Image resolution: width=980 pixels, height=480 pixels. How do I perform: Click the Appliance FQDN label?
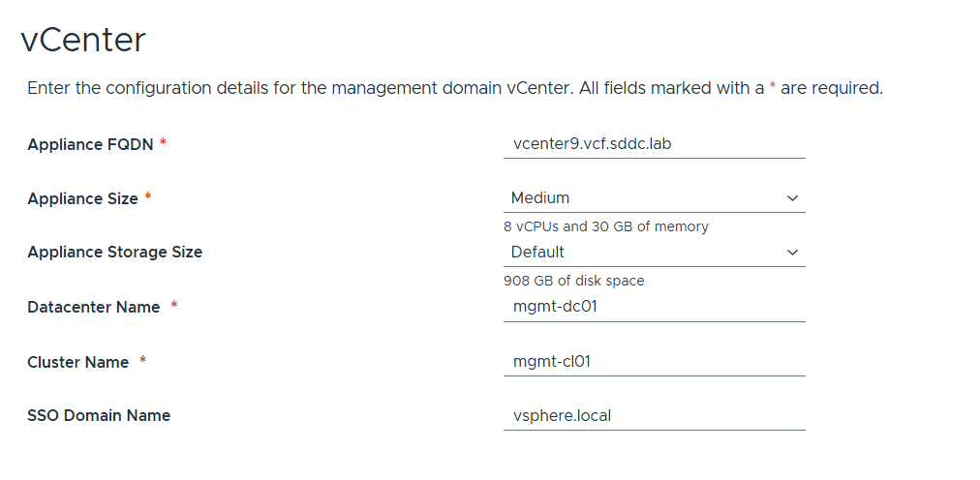tap(90, 144)
